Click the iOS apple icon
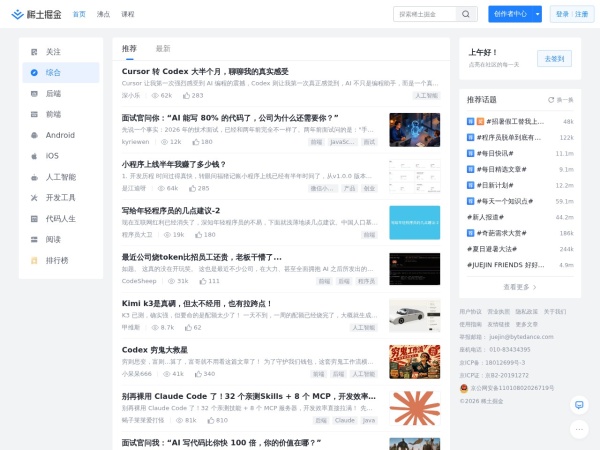 tap(34, 156)
